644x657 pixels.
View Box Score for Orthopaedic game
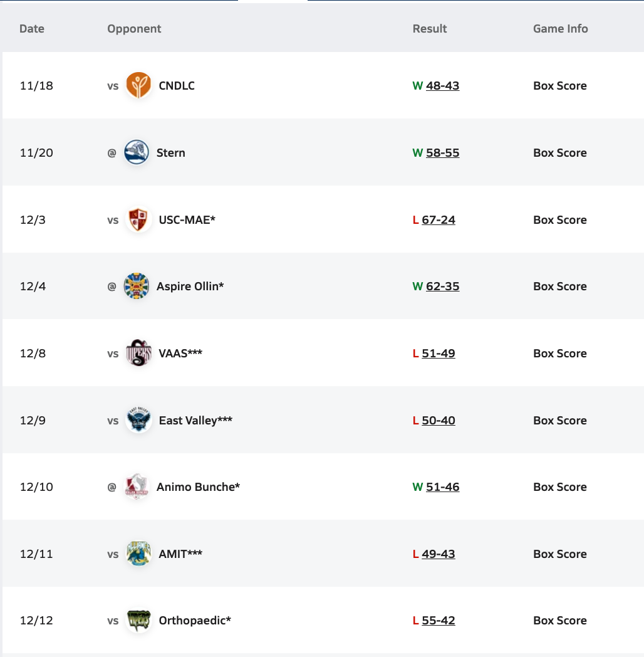point(559,621)
